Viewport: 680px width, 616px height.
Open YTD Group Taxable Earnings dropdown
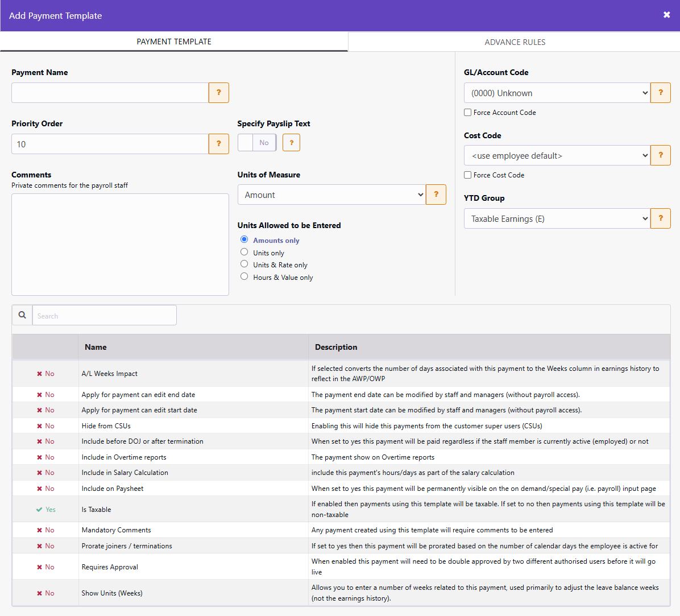point(557,218)
